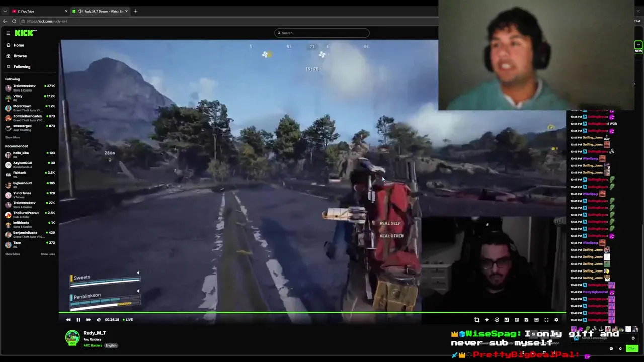Open a new browser tab
The height and width of the screenshot is (362, 644).
(x=135, y=11)
